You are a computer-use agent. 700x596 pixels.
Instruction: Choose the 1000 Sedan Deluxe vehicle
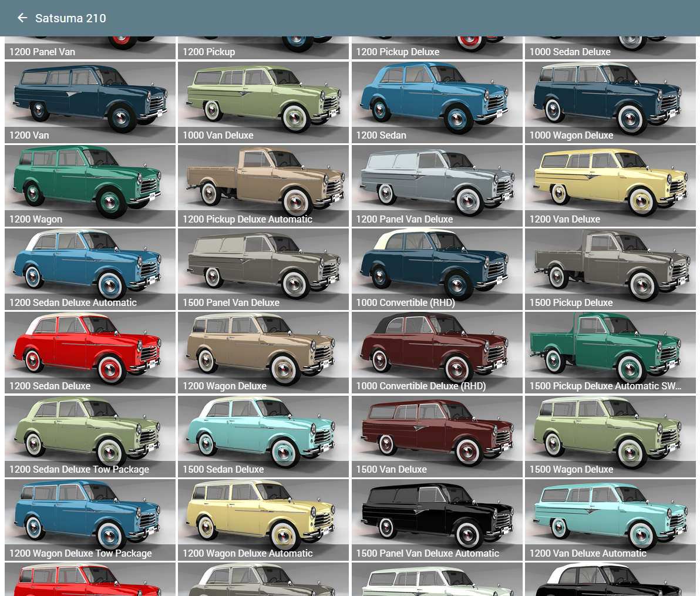pyautogui.click(x=610, y=48)
